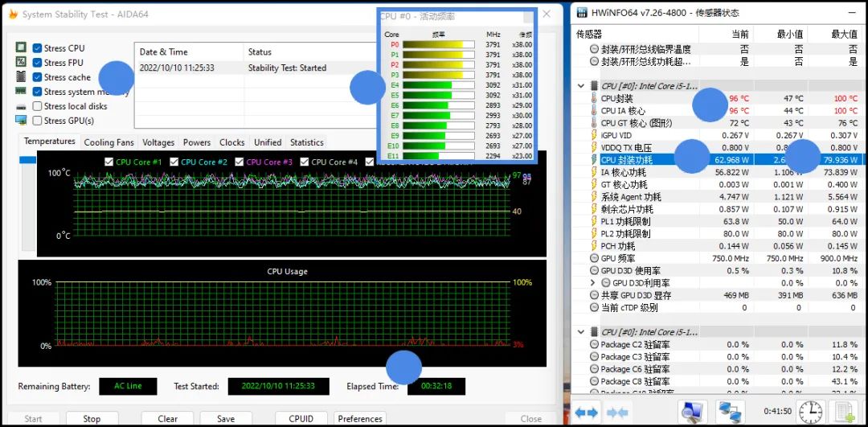Click the RAM module icon beside Stress system memory
This screenshot has height=427, width=868.
21,91
